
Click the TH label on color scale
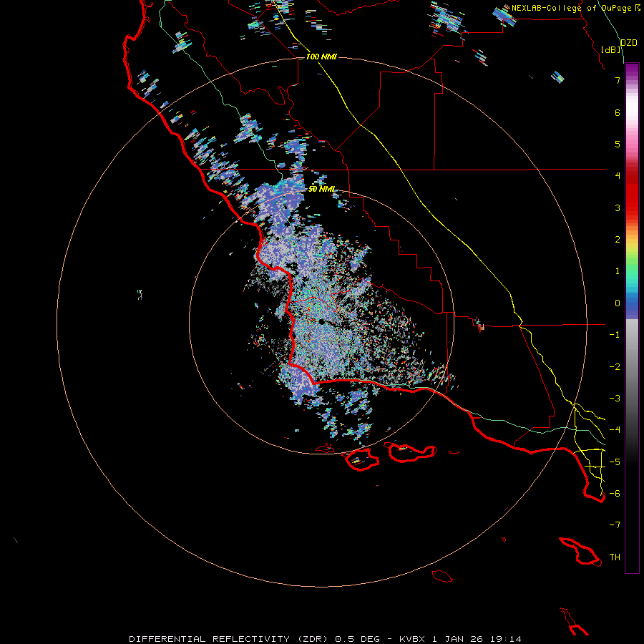pos(615,557)
